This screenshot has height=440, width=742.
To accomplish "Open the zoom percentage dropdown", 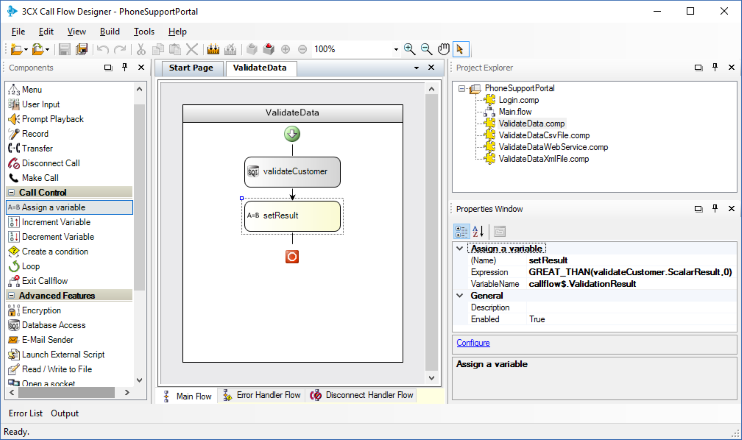I will coord(396,49).
